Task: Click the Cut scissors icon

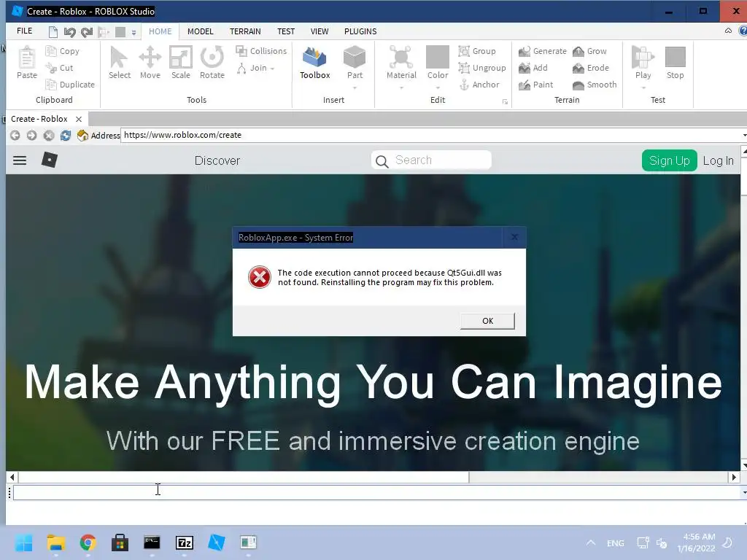Action: tap(50, 68)
